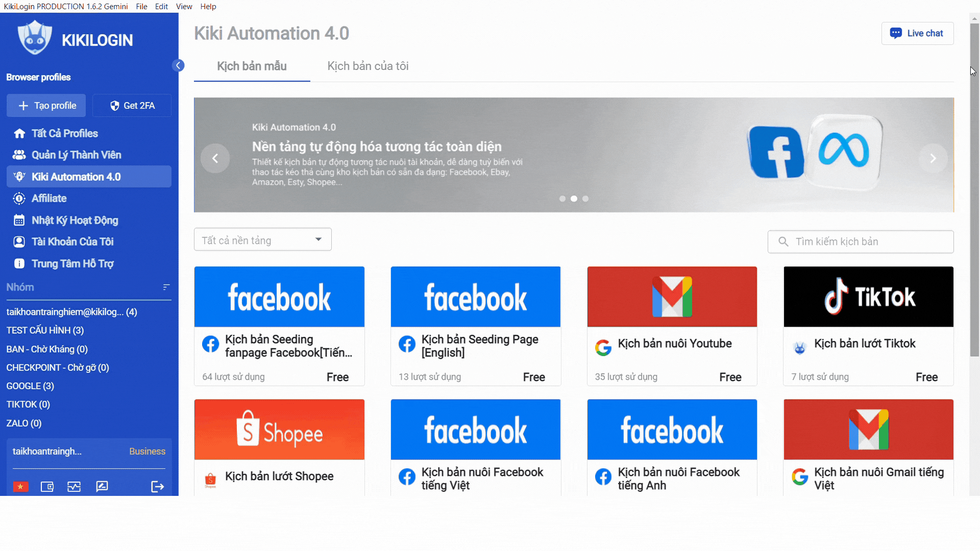This screenshot has height=551, width=980.
Task: Open the "Kịch bản lướt Tiktok" script card
Action: pos(868,325)
